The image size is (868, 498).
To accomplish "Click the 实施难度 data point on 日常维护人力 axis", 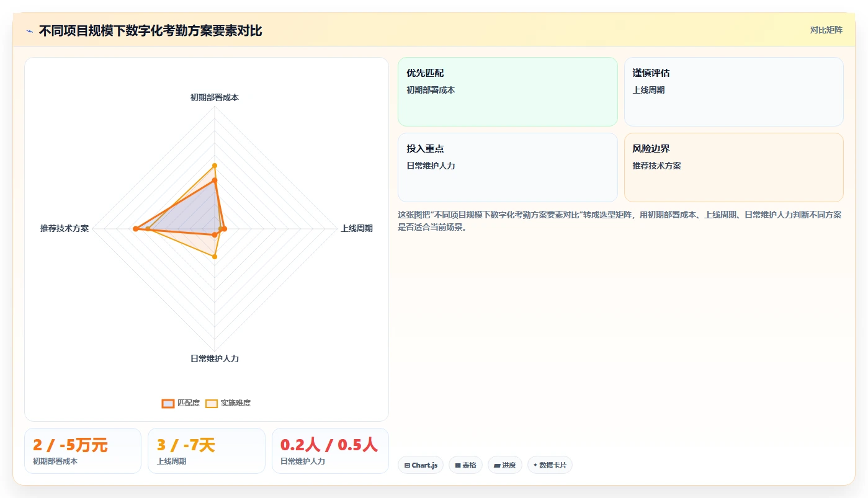I will coord(215,257).
